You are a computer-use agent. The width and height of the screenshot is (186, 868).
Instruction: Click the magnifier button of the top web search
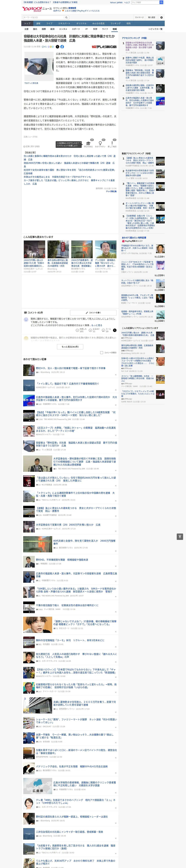(x=161, y=2)
